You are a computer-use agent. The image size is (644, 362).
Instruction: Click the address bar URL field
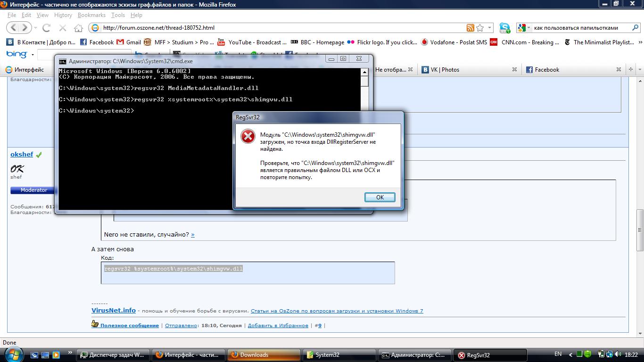tap(283, 28)
